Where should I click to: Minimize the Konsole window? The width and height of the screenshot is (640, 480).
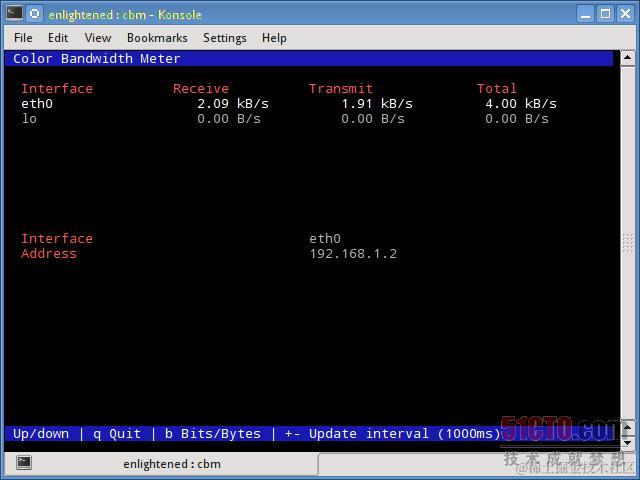pyautogui.click(x=585, y=14)
